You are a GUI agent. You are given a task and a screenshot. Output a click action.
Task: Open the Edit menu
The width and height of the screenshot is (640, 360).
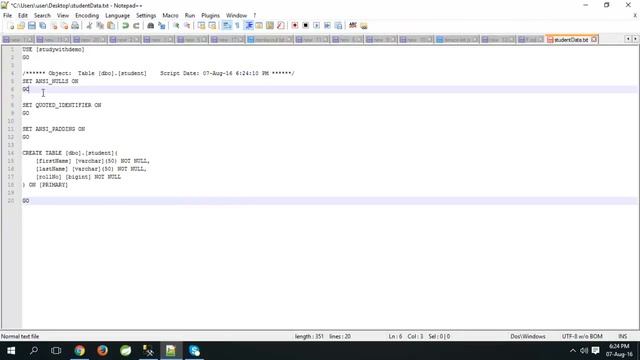23,16
